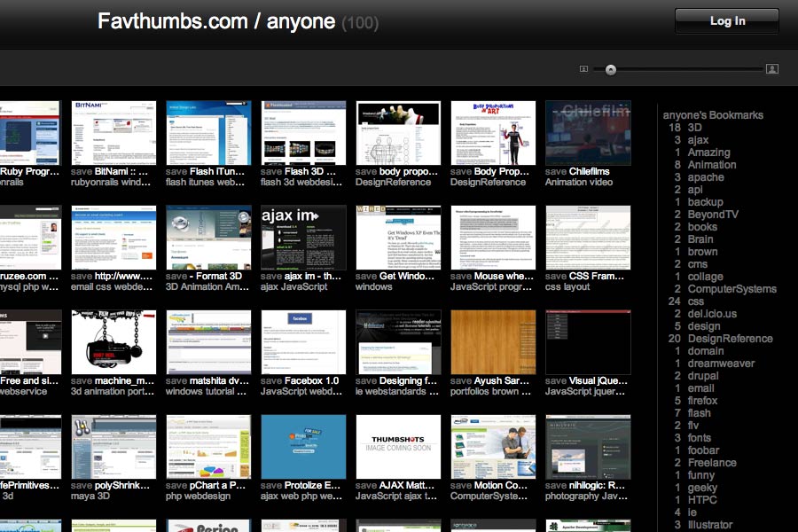The width and height of the screenshot is (798, 532).
Task: Open the pChart thumbnail
Action: tap(208, 447)
